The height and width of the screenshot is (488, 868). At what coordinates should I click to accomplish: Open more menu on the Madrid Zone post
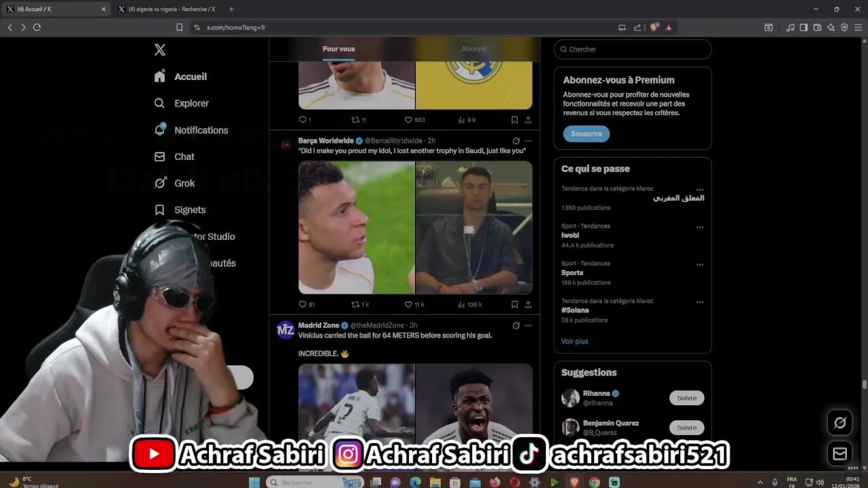(x=528, y=325)
